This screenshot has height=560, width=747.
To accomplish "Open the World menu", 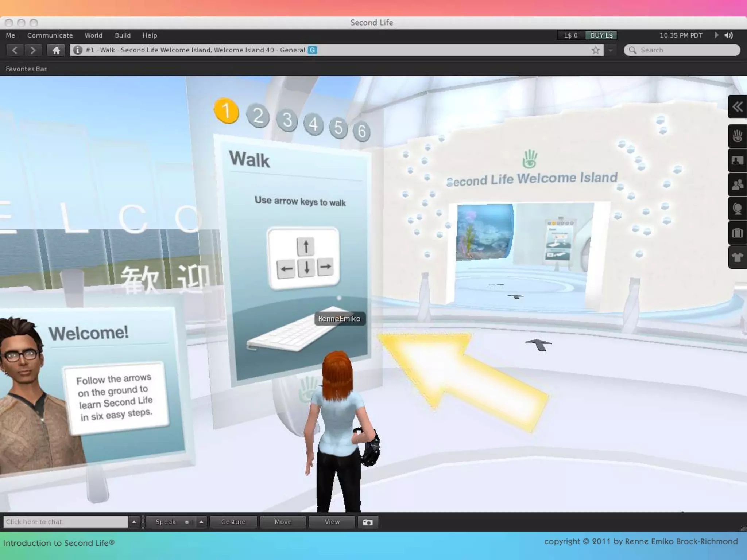I will pyautogui.click(x=93, y=35).
